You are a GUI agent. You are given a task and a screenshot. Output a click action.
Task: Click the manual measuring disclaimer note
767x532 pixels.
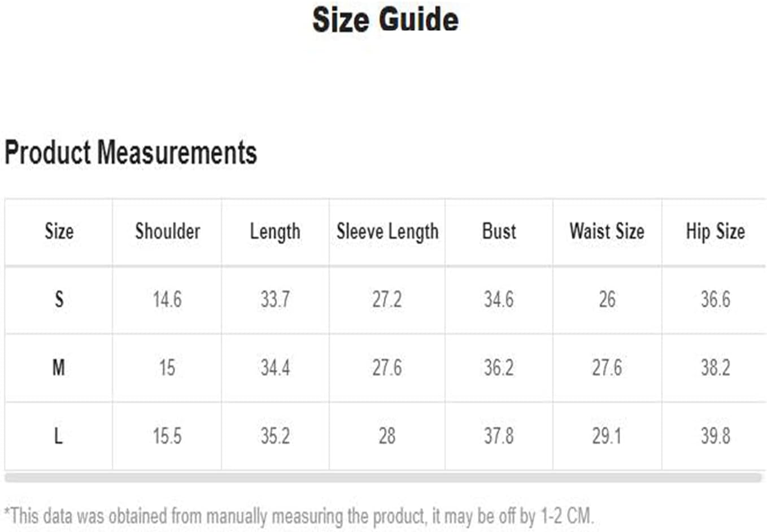click(x=299, y=516)
